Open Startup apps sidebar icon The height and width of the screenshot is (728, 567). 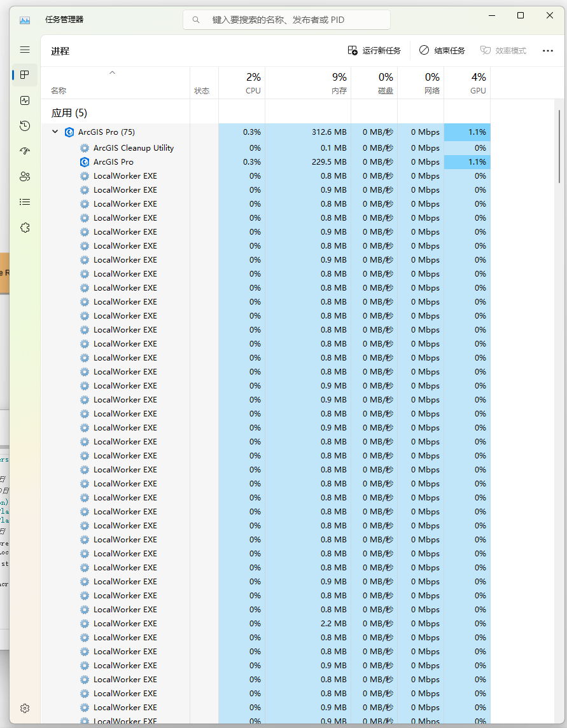[x=25, y=151]
